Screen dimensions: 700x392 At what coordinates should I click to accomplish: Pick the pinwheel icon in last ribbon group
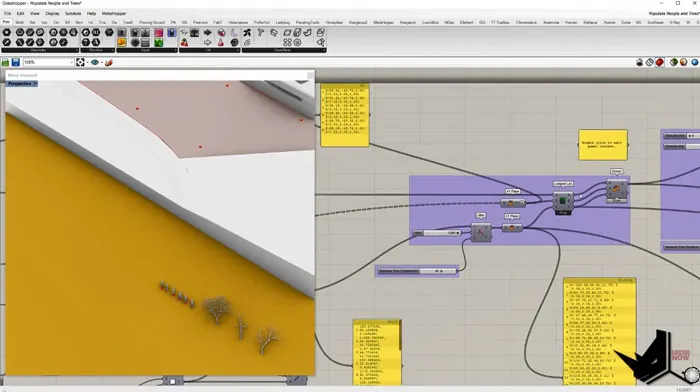click(247, 33)
